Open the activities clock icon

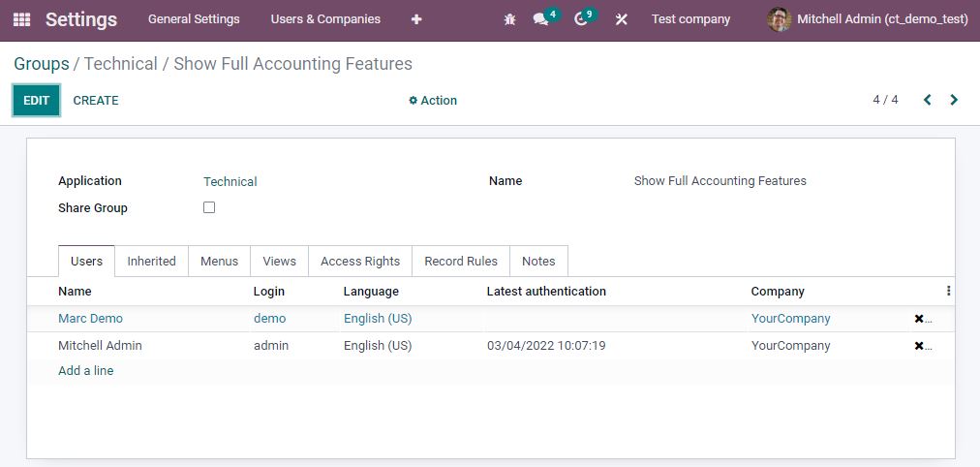point(581,19)
